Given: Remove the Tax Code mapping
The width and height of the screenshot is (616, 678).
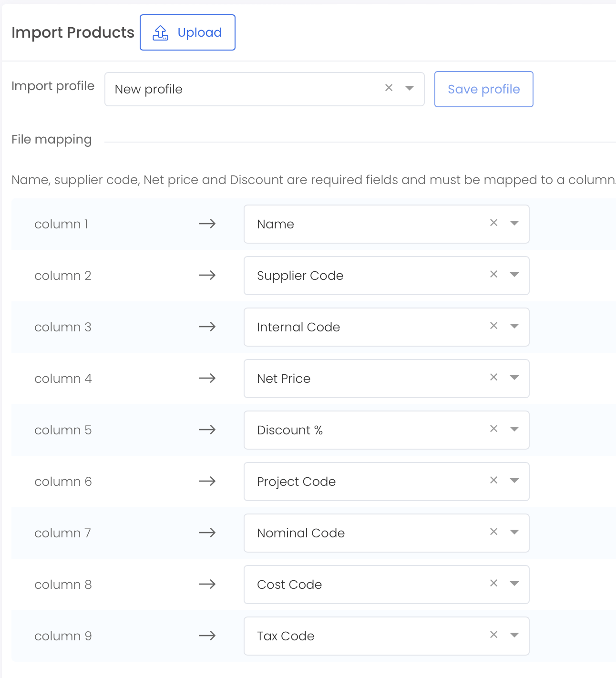Looking at the screenshot, I should [494, 635].
